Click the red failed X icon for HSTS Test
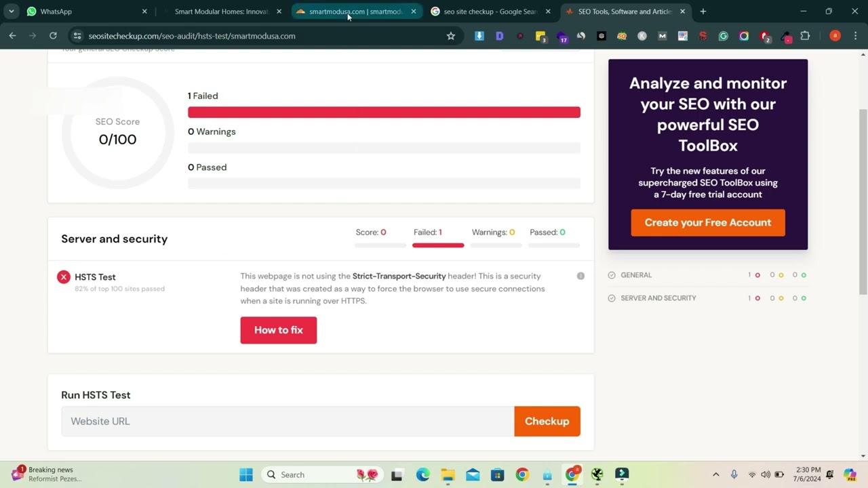The height and width of the screenshot is (488, 868). coord(64,277)
